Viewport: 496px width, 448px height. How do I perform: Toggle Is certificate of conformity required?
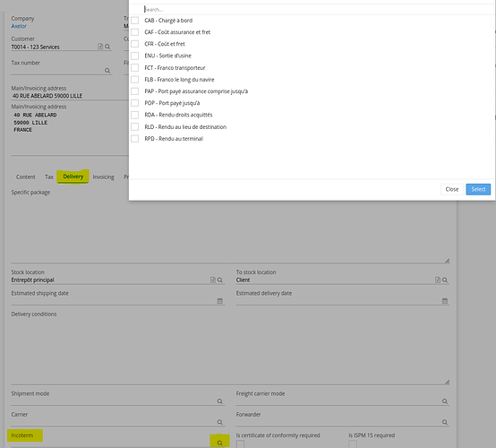coord(241,444)
